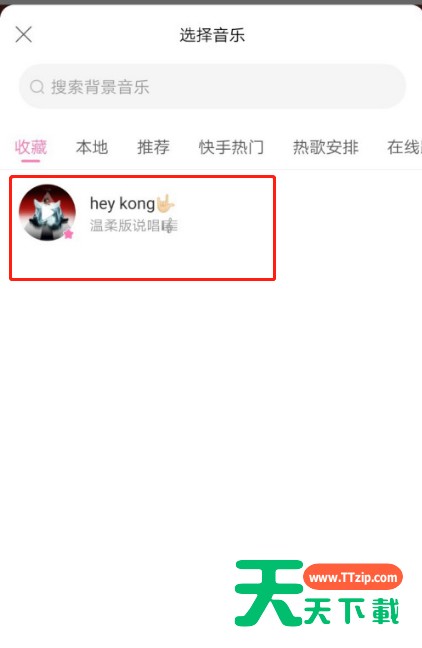Click the green 天天下载 logo text

pos(351,611)
